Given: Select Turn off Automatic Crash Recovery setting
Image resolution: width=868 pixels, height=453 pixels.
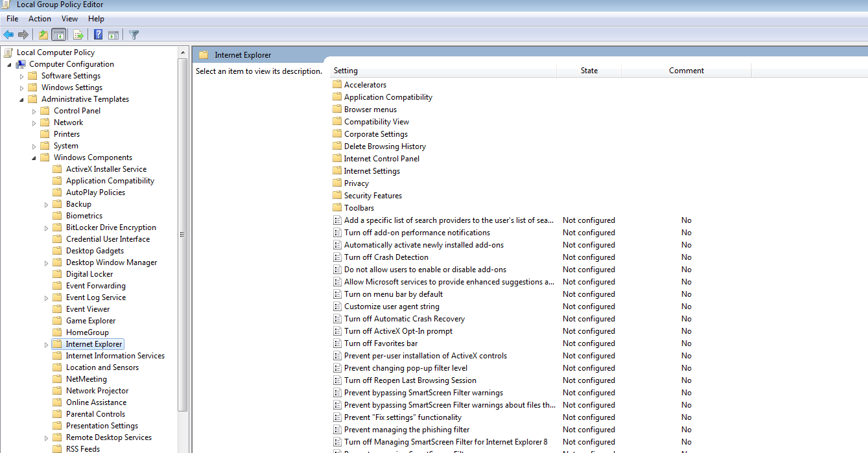Looking at the screenshot, I should pos(405,319).
